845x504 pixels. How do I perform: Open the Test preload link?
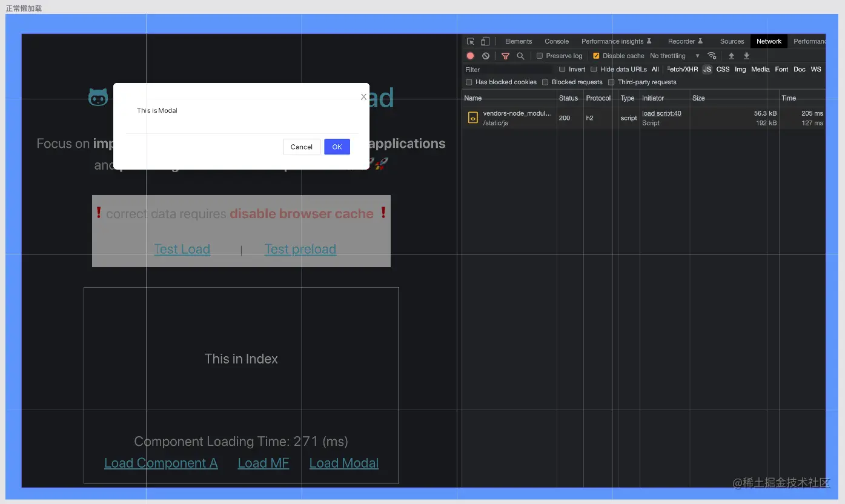tap(300, 249)
